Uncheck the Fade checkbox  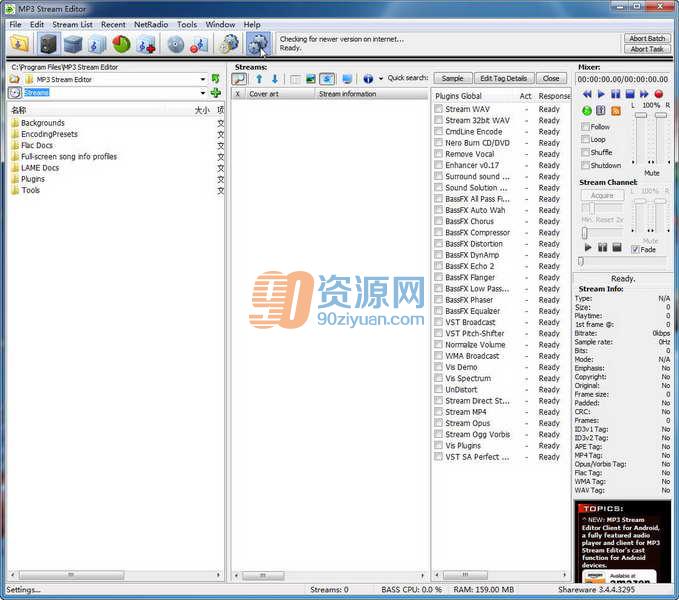click(635, 249)
